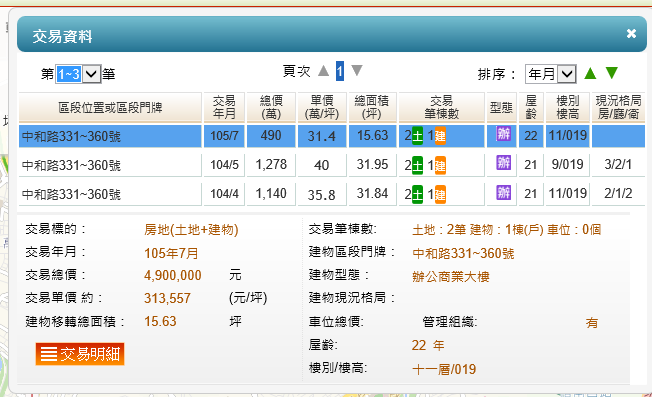652x397 pixels.
Task: Click the 31.4 unit price cell
Action: [322, 136]
